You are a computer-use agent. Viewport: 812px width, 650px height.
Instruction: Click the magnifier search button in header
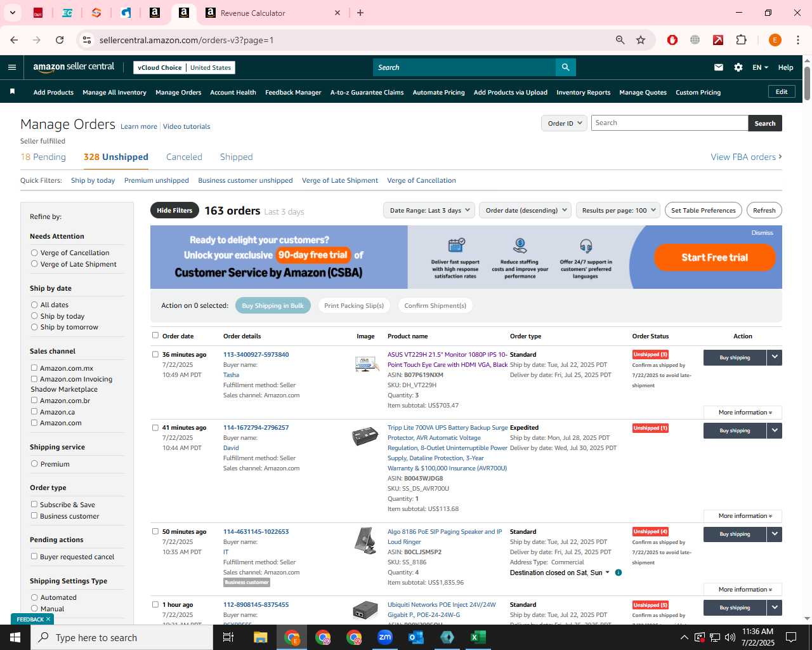pos(565,67)
